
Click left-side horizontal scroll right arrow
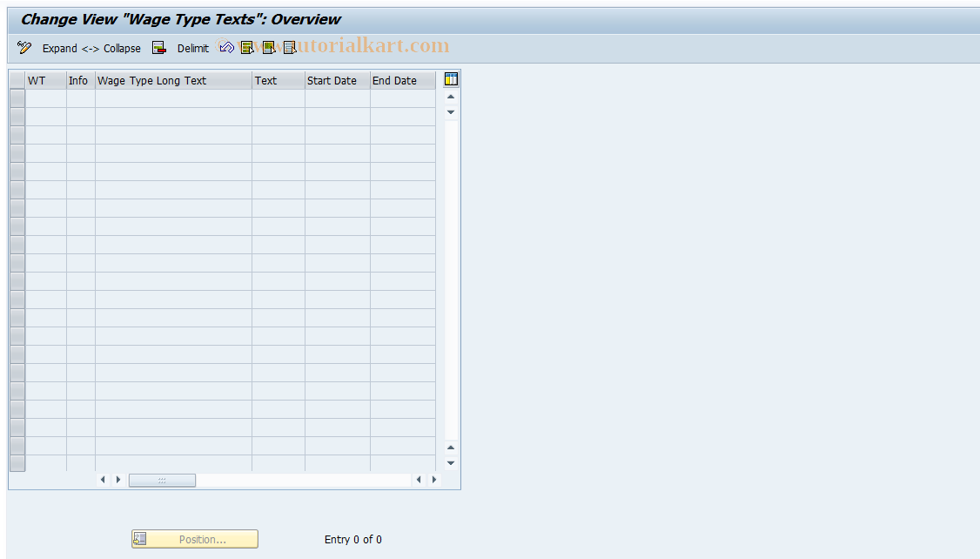click(x=118, y=480)
